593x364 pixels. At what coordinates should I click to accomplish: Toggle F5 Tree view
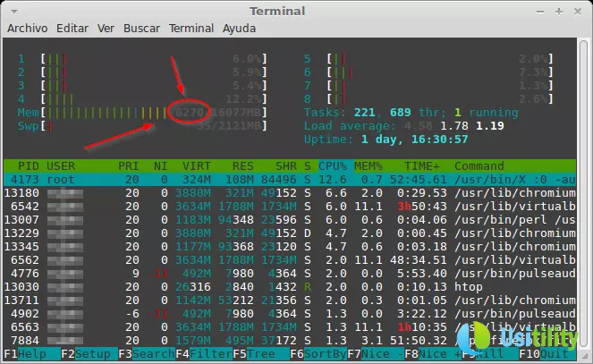253,355
